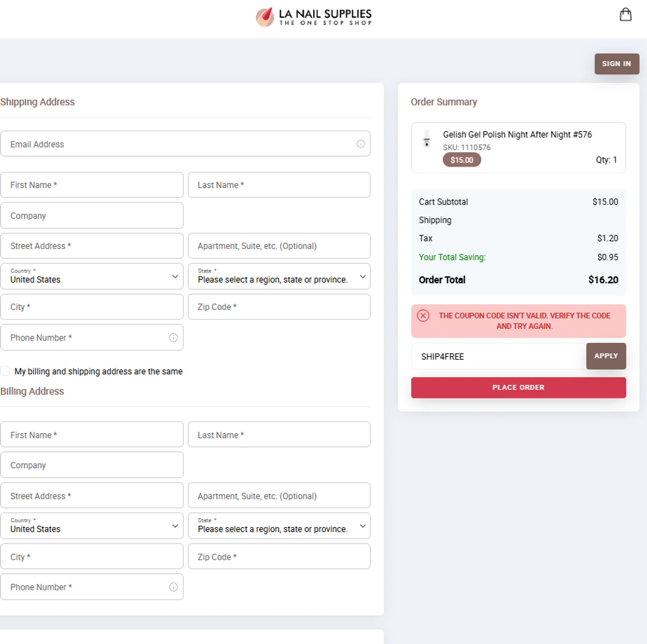Click the Apply coupon button

coord(606,356)
